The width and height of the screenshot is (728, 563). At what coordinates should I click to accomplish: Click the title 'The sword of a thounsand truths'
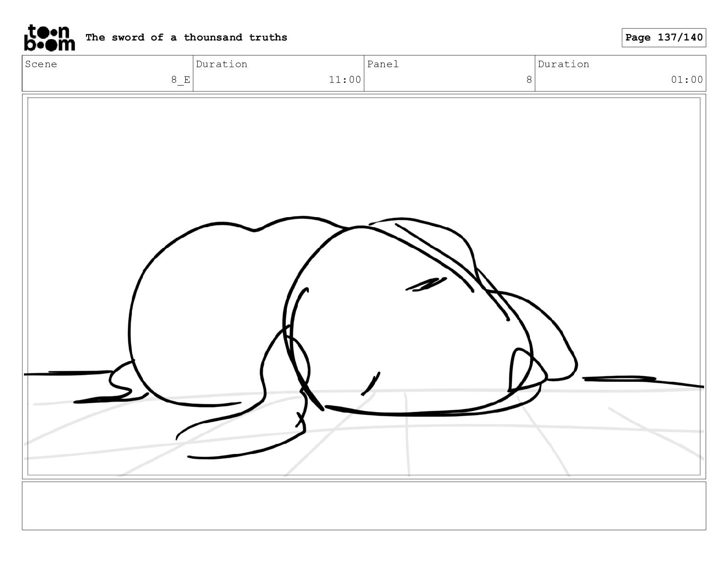[186, 37]
